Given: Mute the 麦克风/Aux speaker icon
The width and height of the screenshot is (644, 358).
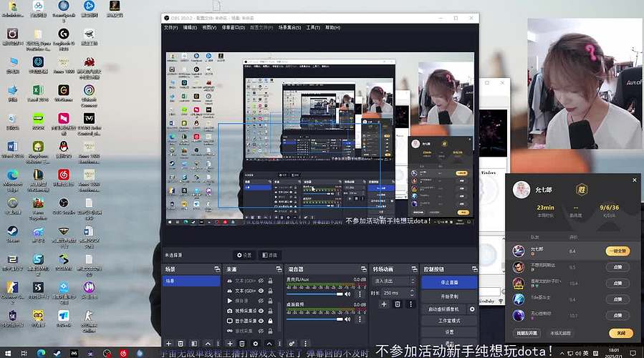Looking at the screenshot, I should 347,294.
